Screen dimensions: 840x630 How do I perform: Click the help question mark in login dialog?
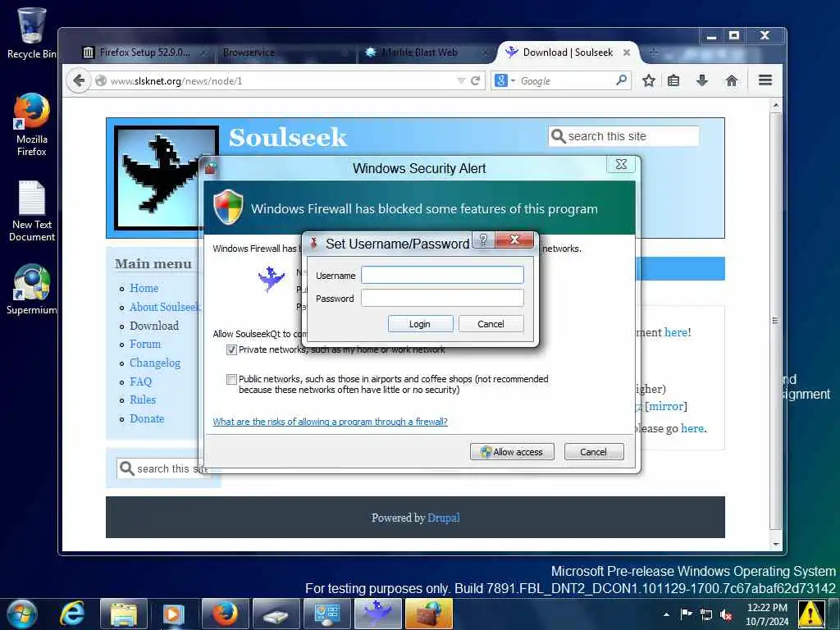(483, 240)
